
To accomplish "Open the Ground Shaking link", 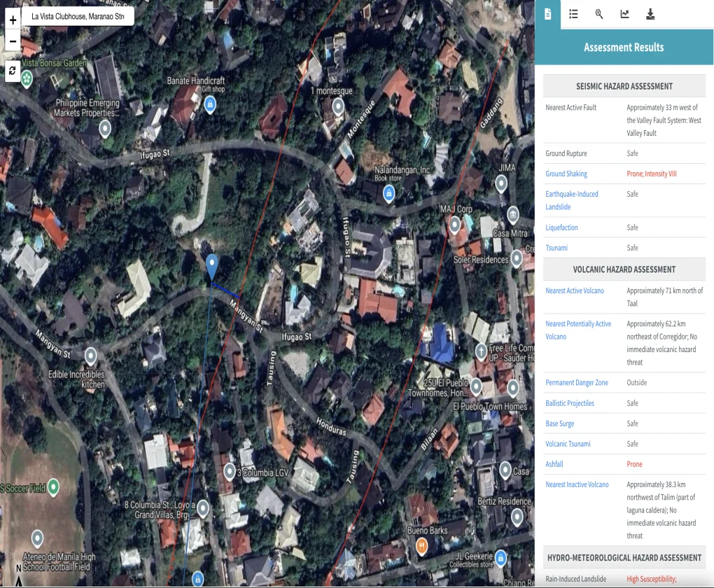I will [566, 174].
